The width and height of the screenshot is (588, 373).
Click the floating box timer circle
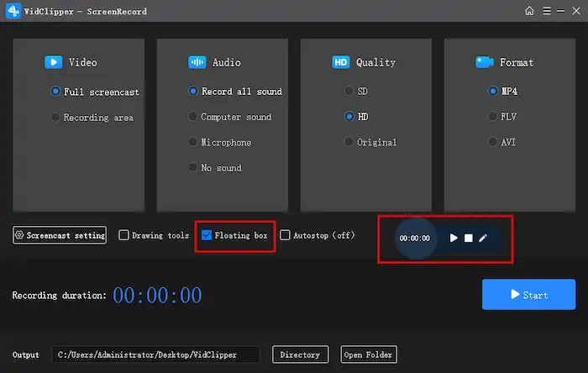tap(415, 238)
